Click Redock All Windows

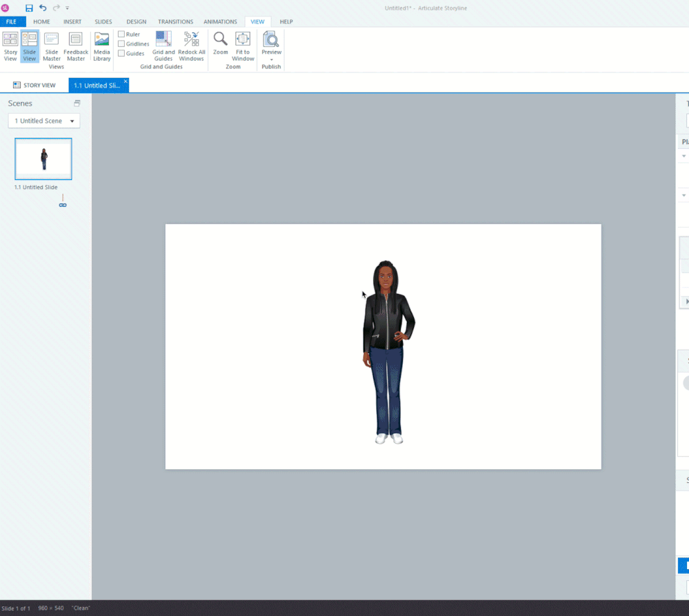(191, 46)
